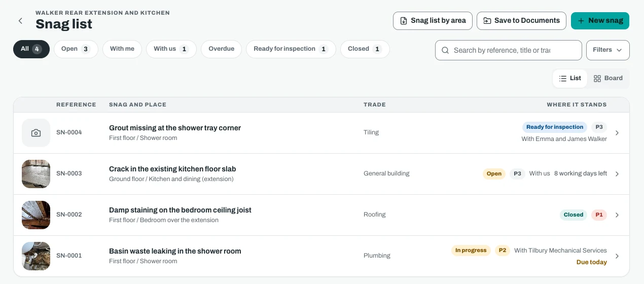Click the P3 badge on SN-0003 row
This screenshot has width=644, height=284.
tap(517, 174)
